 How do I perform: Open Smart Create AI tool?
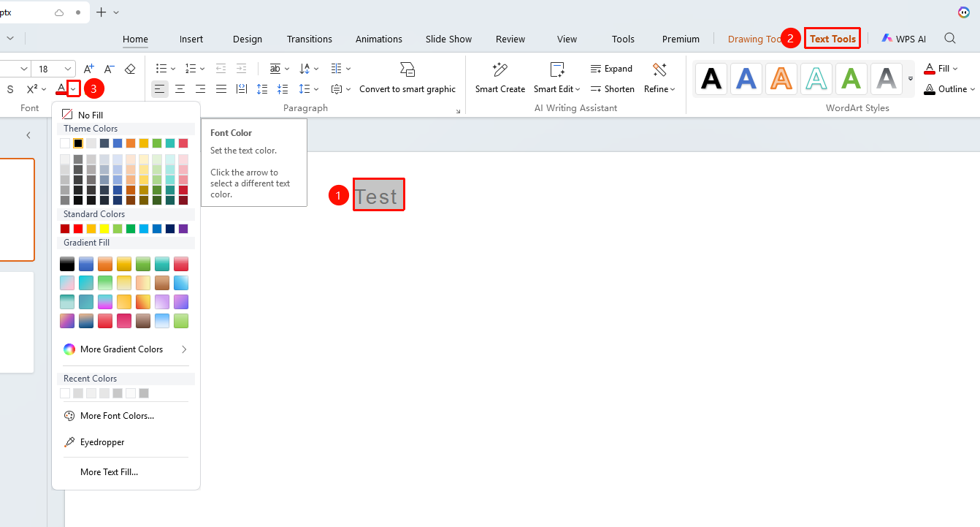click(500, 78)
